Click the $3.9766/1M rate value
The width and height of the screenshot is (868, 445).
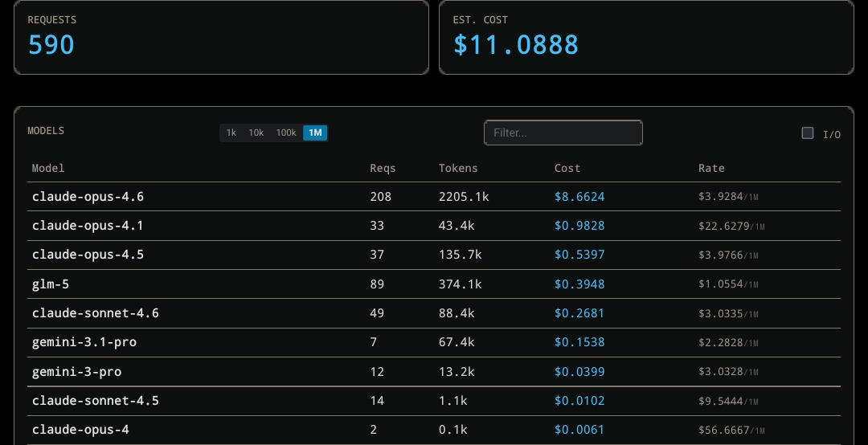728,255
